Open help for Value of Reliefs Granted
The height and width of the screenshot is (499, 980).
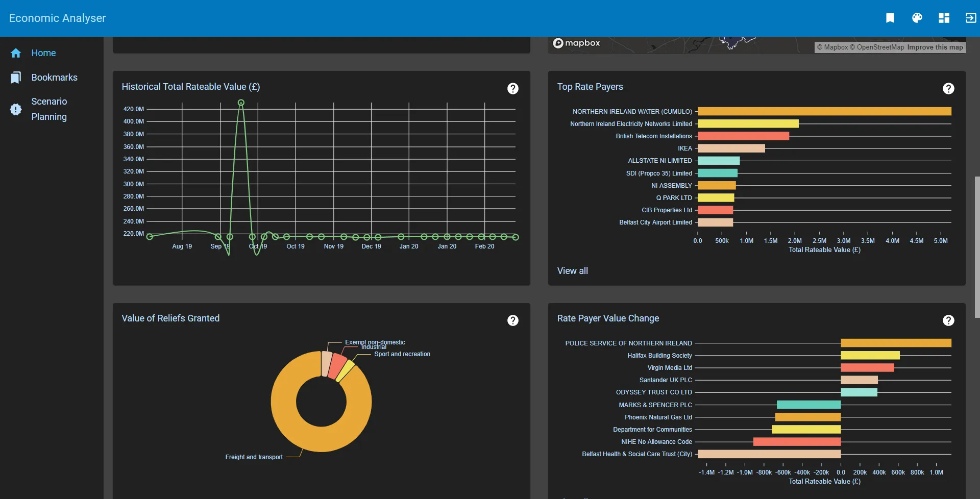point(513,320)
